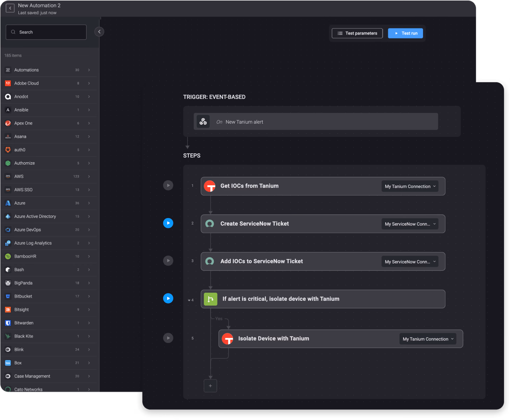
Task: Click the Tanium icon on Get IOCs from Tanium
Action: [210, 186]
